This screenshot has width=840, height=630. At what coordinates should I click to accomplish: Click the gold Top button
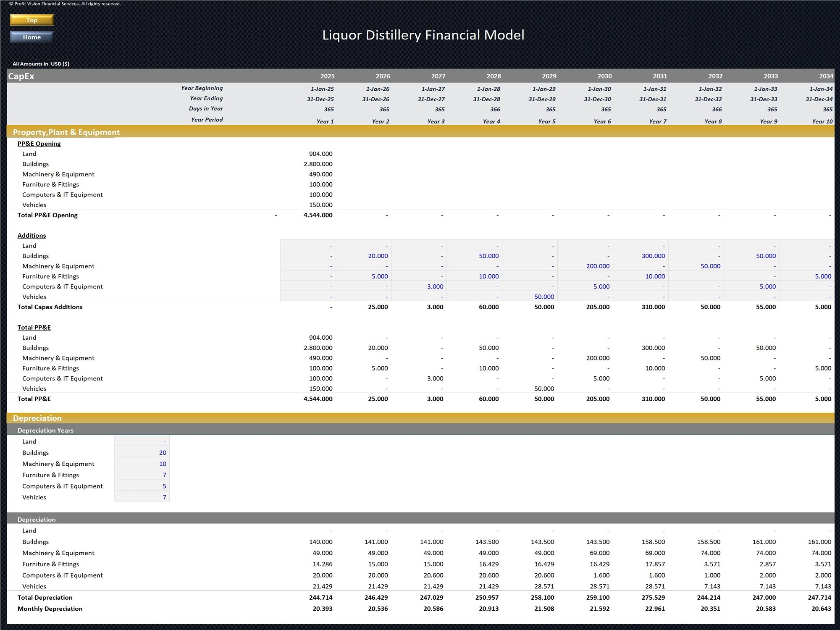pos(32,20)
